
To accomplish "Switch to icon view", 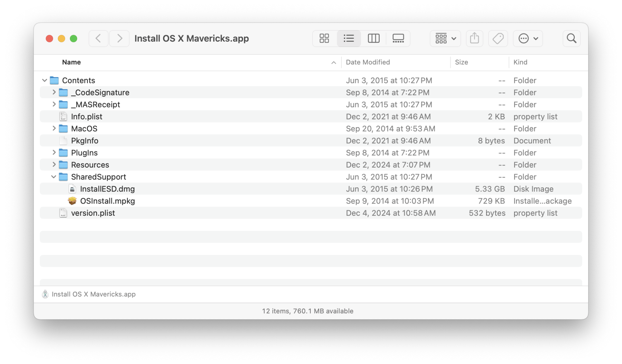I will pos(324,39).
